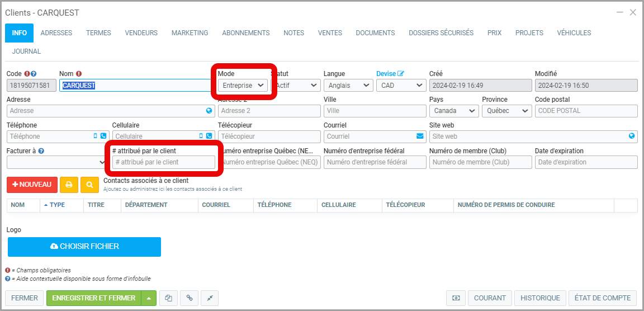Click the yellow print contacts icon

pyautogui.click(x=69, y=185)
